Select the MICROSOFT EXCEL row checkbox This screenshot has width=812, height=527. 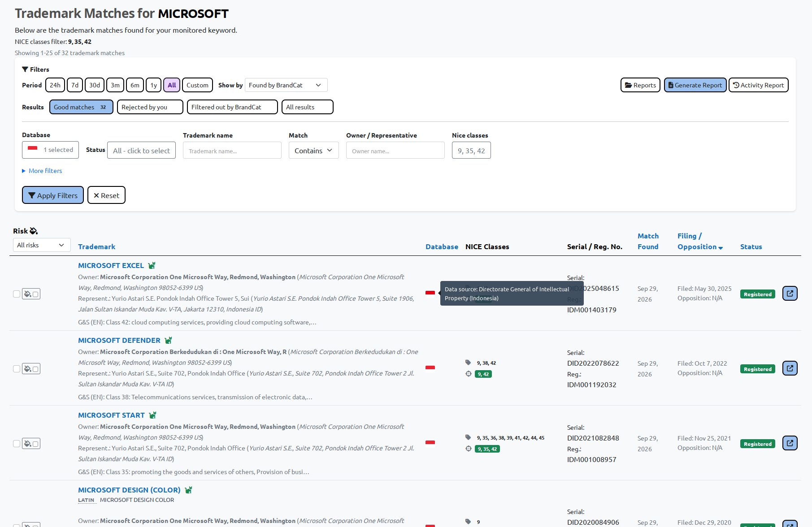[17, 294]
